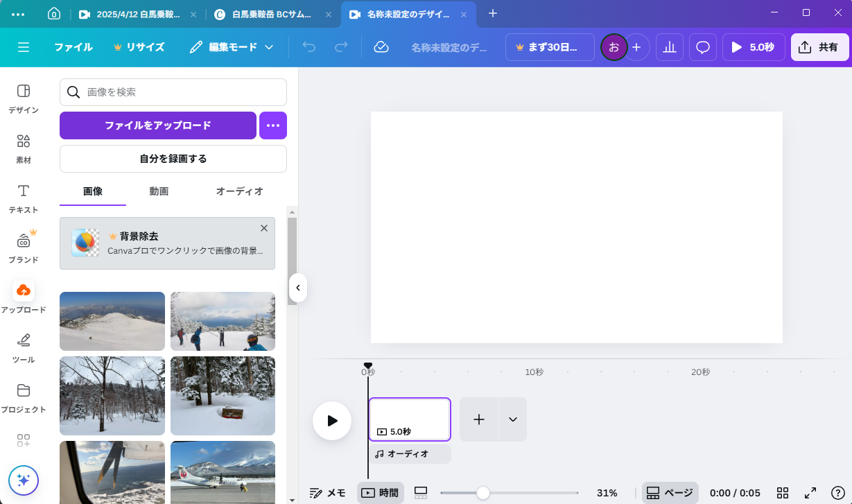Toggle the 時間 timeline view button
Screen dimensions: 852x504
[380, 493]
